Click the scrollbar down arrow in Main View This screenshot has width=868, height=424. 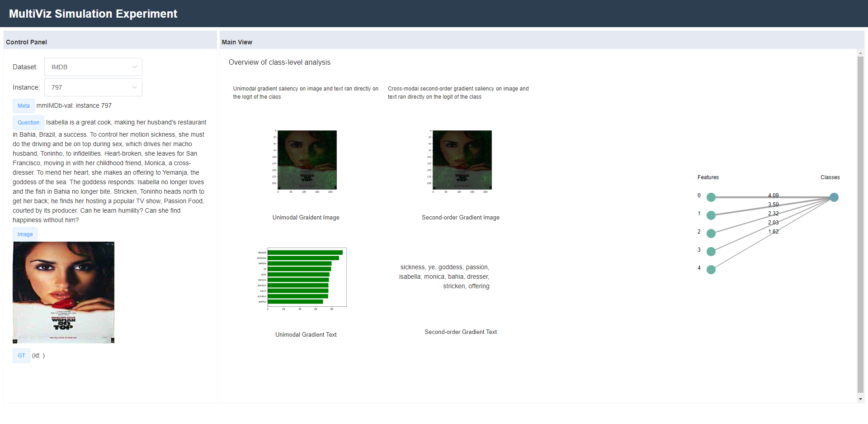[x=860, y=399]
